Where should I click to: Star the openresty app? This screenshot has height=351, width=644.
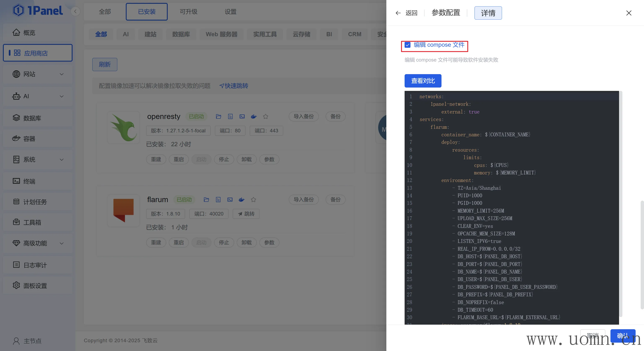click(265, 116)
